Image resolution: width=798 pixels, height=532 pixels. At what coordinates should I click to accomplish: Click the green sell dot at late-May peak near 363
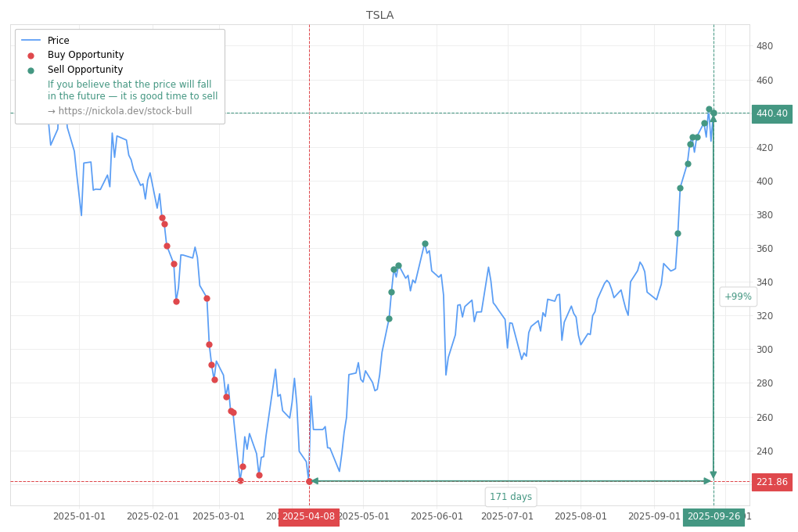tap(425, 243)
